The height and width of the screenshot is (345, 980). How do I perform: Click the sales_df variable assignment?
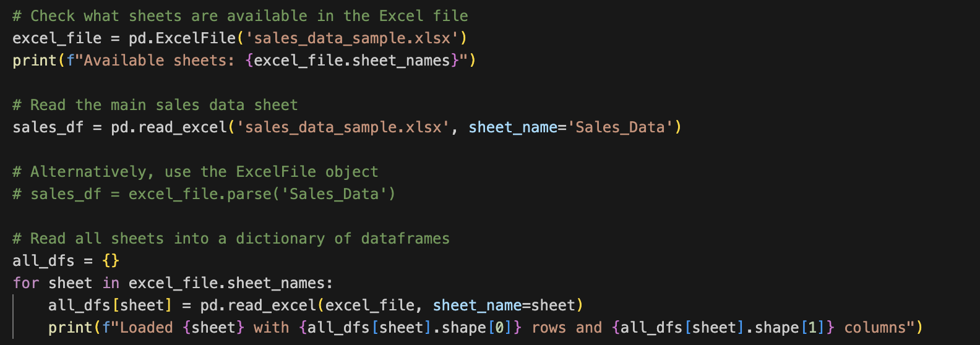48,127
